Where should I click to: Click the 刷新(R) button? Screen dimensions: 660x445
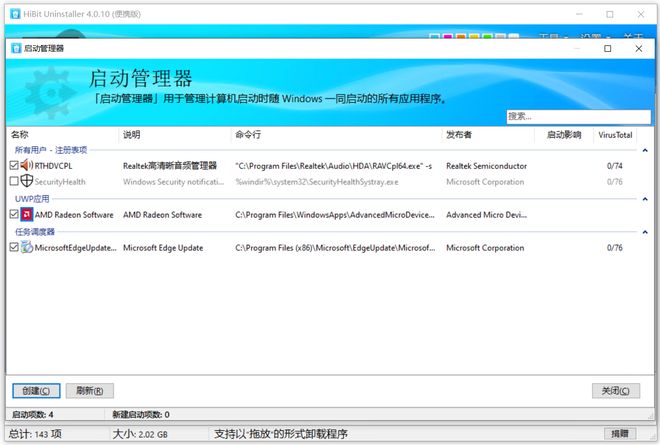coord(90,391)
